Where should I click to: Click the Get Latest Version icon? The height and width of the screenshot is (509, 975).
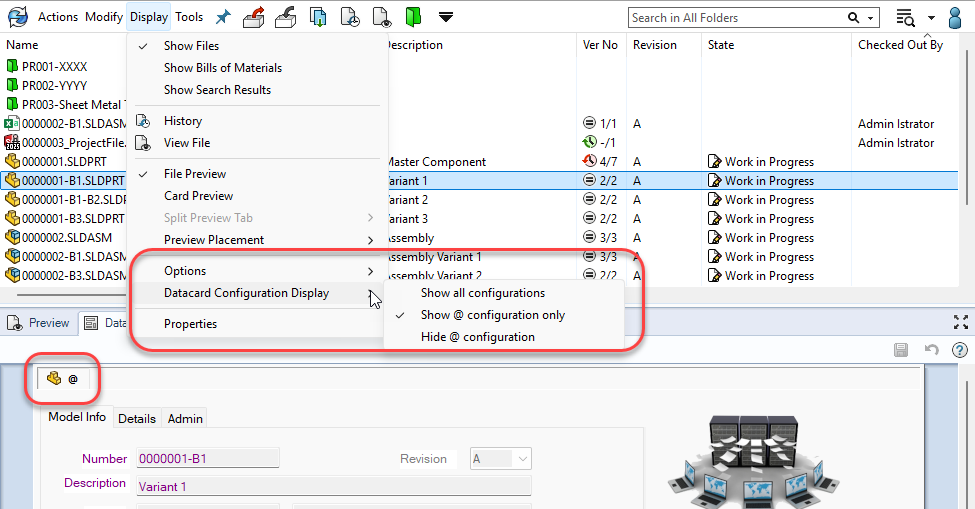tap(318, 17)
